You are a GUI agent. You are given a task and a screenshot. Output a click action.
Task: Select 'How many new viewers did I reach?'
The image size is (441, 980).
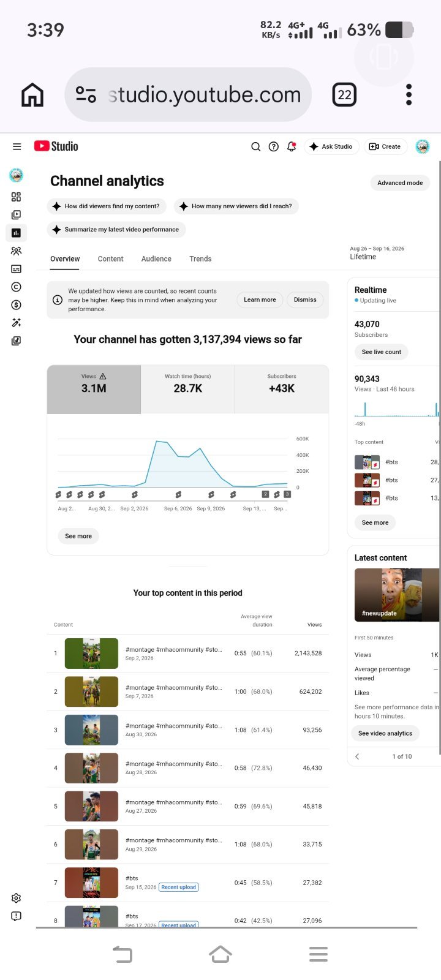(x=236, y=206)
